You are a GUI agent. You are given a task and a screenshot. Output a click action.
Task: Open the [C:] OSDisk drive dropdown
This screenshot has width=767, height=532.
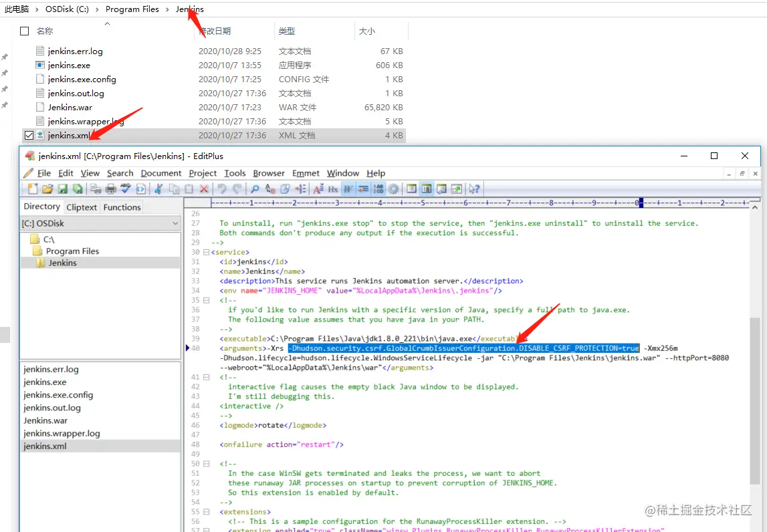click(175, 223)
